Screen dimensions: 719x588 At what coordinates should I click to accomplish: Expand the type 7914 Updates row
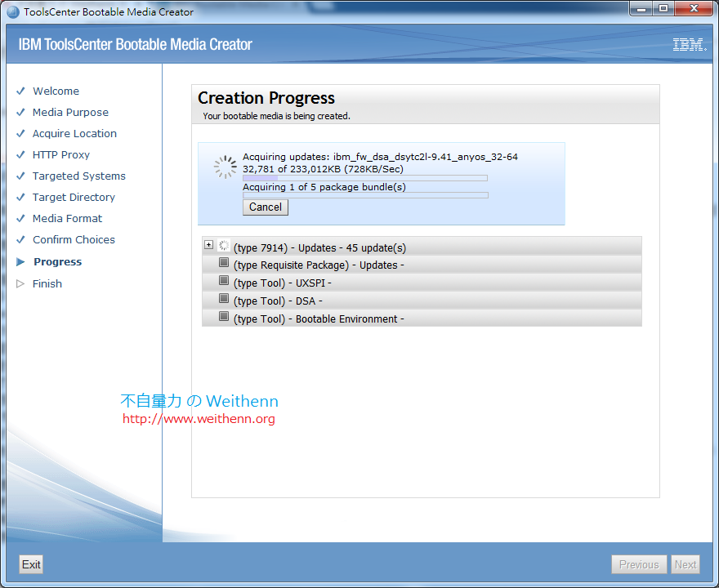(208, 245)
